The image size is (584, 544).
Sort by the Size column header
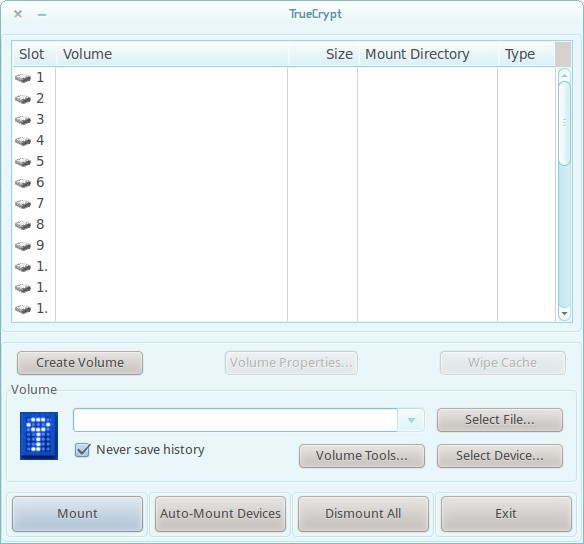click(x=323, y=54)
